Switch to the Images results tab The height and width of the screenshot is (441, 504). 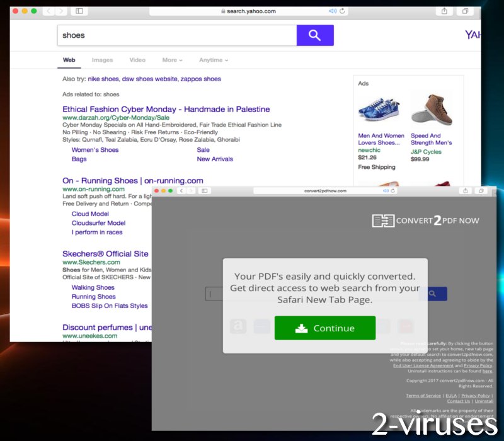coord(102,60)
